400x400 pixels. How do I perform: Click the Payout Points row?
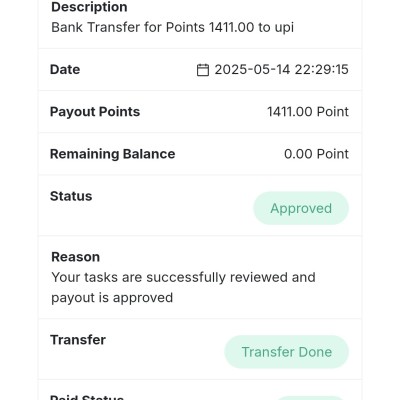coord(200,112)
